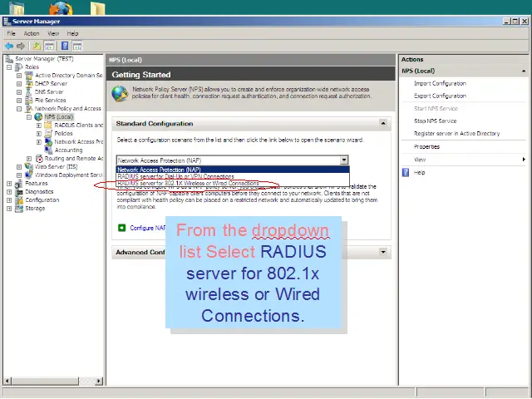Click the configuration scenario dropdown arrow
The height and width of the screenshot is (399, 532).
click(344, 160)
